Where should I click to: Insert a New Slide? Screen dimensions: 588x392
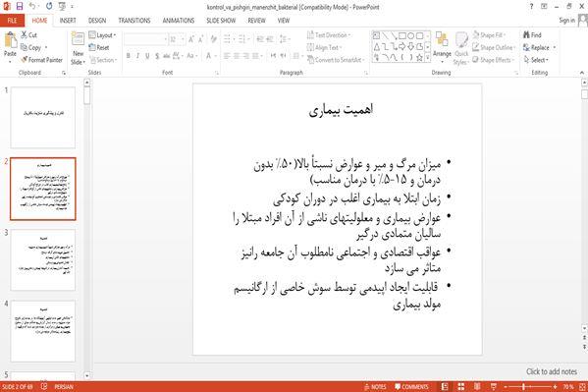click(x=78, y=48)
